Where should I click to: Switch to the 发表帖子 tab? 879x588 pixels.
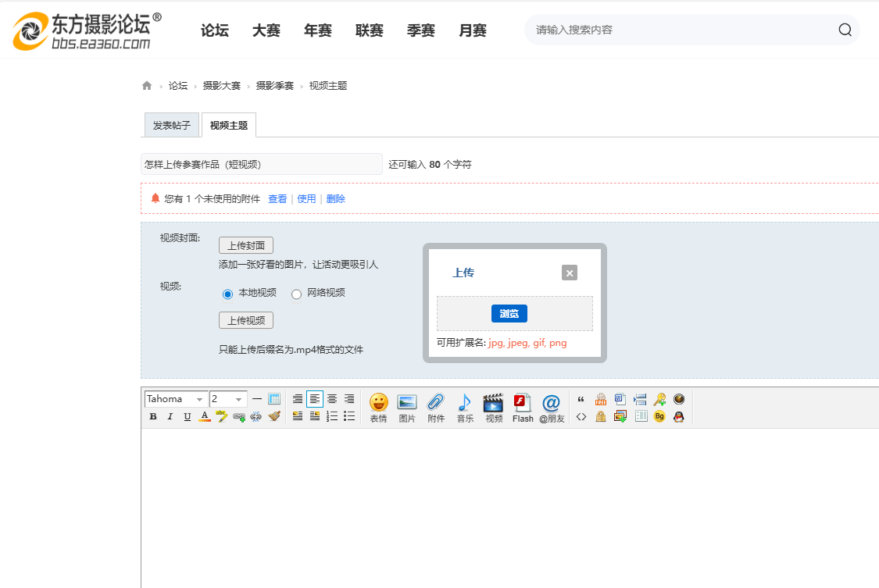click(x=172, y=125)
